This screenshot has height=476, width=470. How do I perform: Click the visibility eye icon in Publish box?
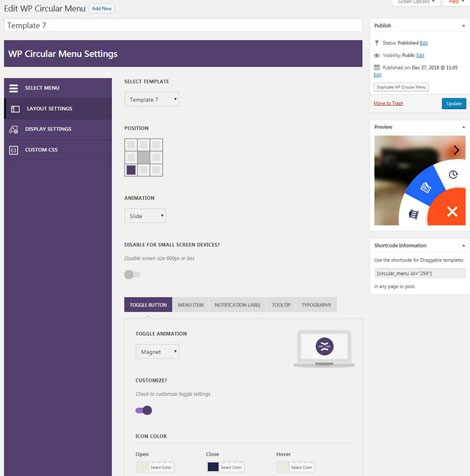click(x=377, y=55)
